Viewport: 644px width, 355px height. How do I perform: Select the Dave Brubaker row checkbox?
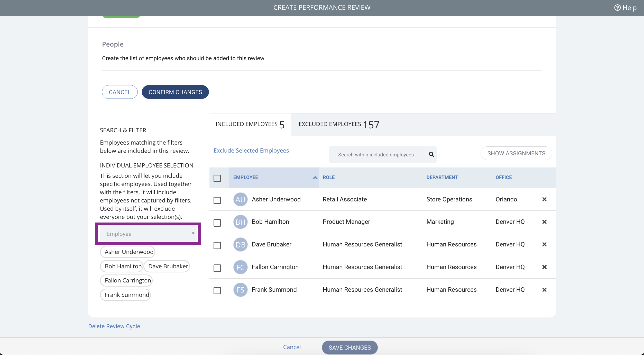217,245
